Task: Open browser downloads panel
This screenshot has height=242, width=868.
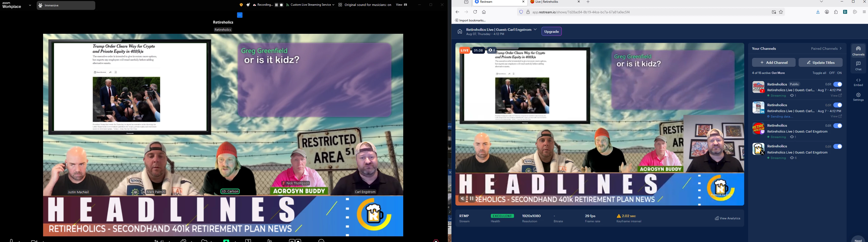Action: (x=818, y=12)
